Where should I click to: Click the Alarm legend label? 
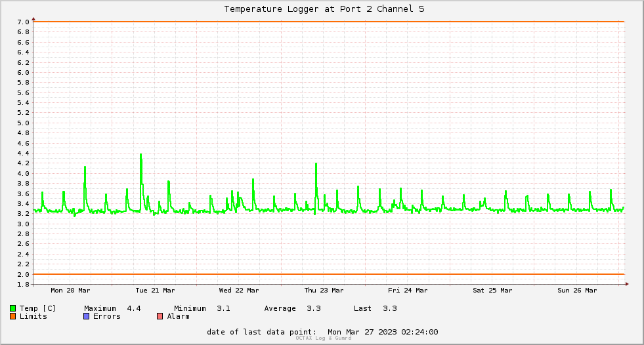coord(179,316)
